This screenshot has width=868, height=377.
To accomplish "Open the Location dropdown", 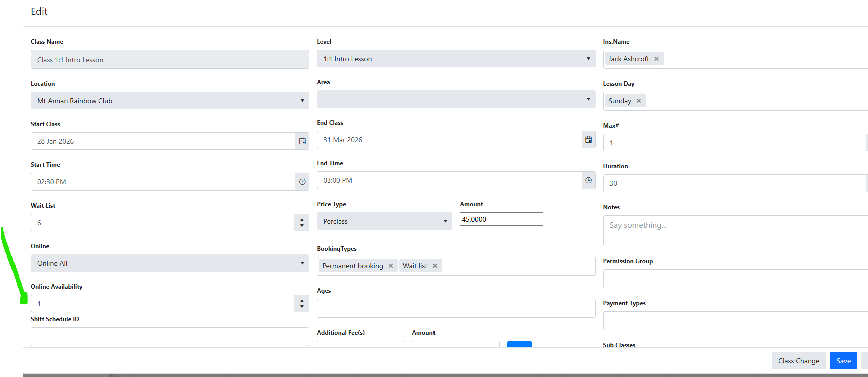I will click(170, 101).
